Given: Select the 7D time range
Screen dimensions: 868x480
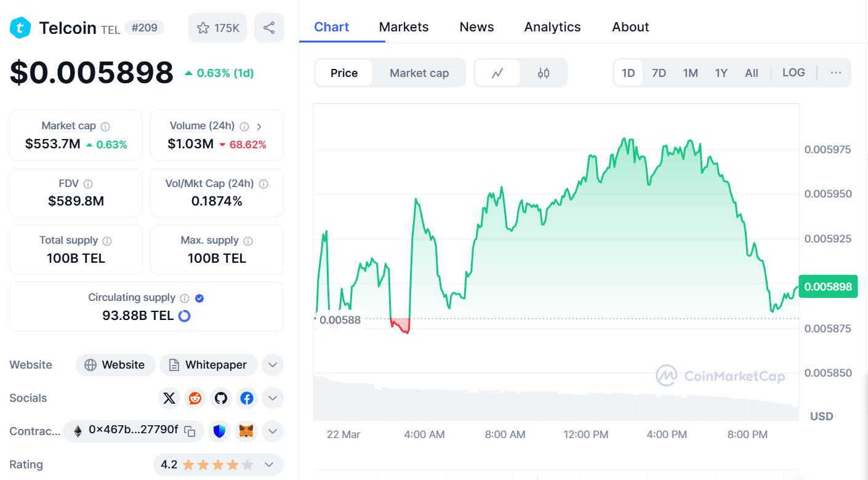Looking at the screenshot, I should (x=659, y=72).
